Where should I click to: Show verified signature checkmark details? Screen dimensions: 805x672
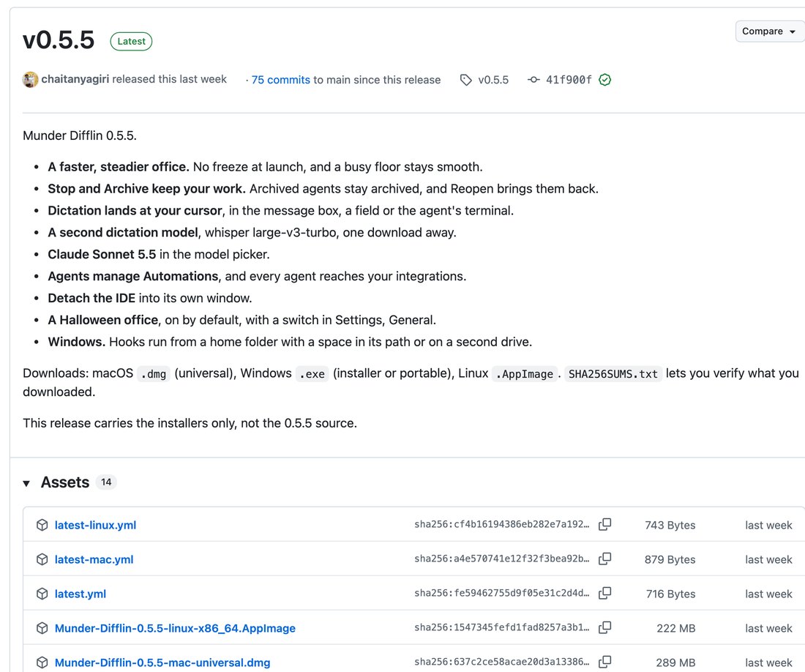(604, 80)
